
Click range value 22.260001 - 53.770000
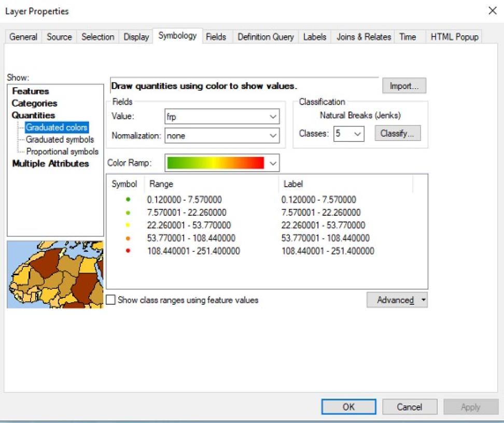189,225
